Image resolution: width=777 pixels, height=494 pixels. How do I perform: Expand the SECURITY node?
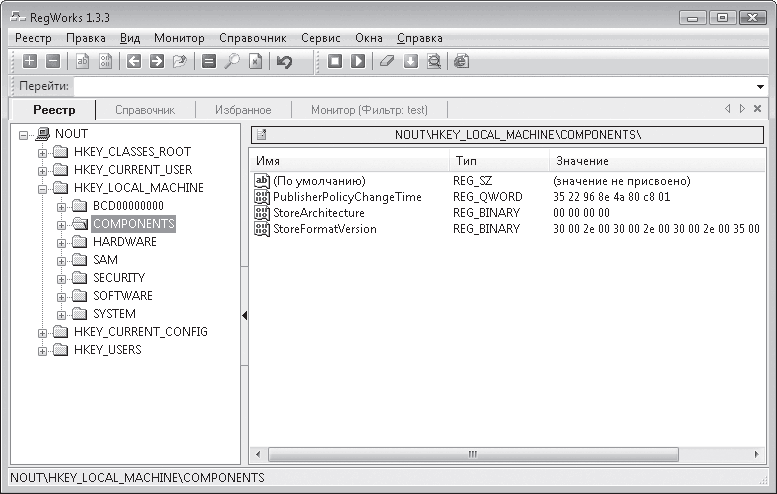pyautogui.click(x=61, y=279)
